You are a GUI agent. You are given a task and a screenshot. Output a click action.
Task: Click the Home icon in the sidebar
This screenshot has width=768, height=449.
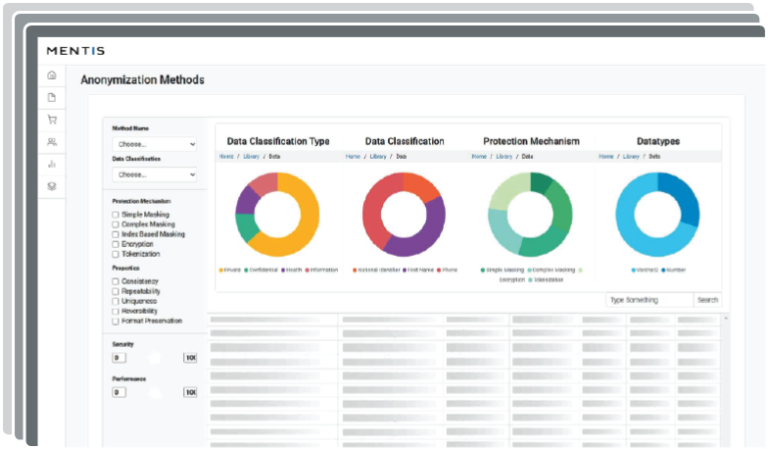[x=52, y=75]
